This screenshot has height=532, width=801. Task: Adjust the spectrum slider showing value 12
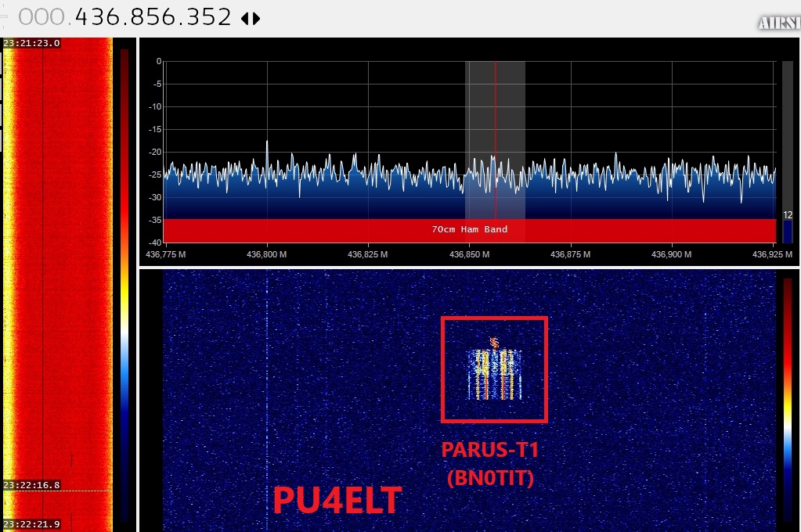788,151
